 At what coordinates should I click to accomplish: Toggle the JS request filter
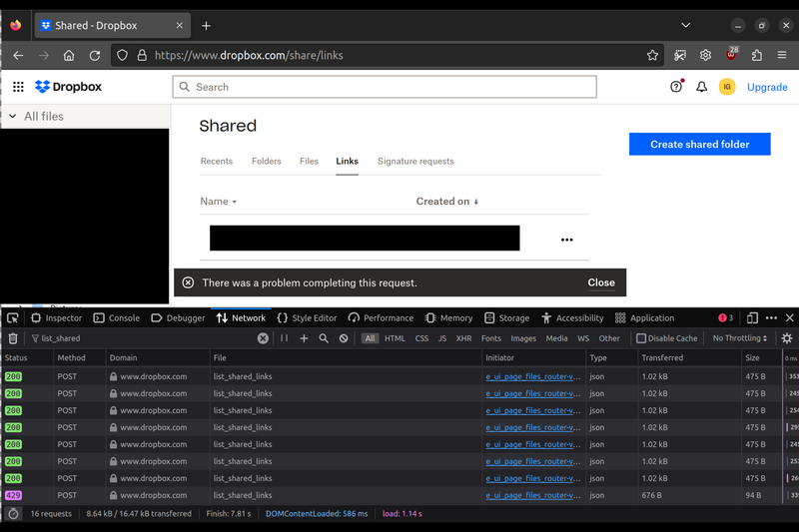[x=442, y=338]
